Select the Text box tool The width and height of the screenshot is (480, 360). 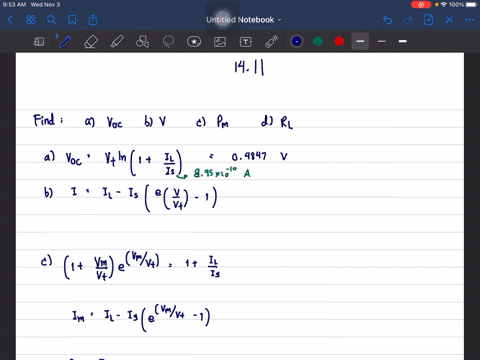tap(246, 42)
